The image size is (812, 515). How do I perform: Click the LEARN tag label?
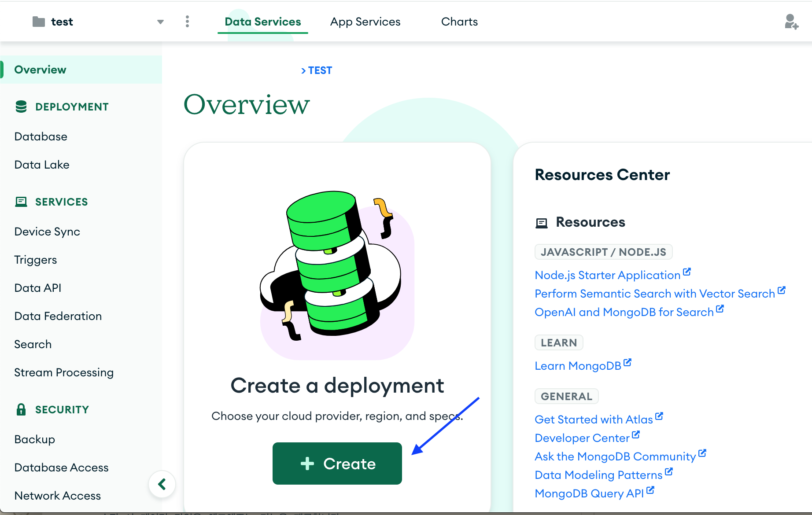559,343
